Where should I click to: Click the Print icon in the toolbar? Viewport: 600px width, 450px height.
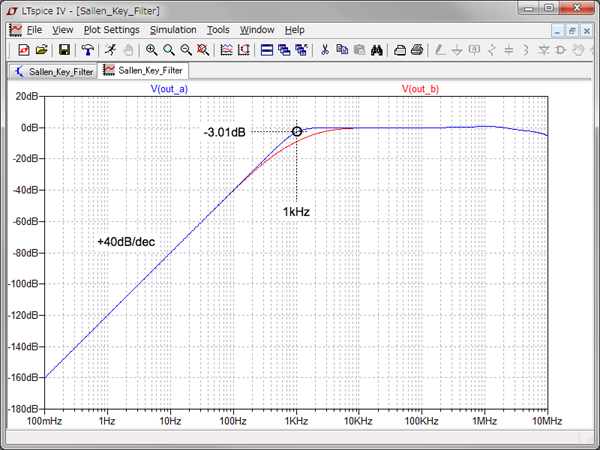tap(417, 49)
